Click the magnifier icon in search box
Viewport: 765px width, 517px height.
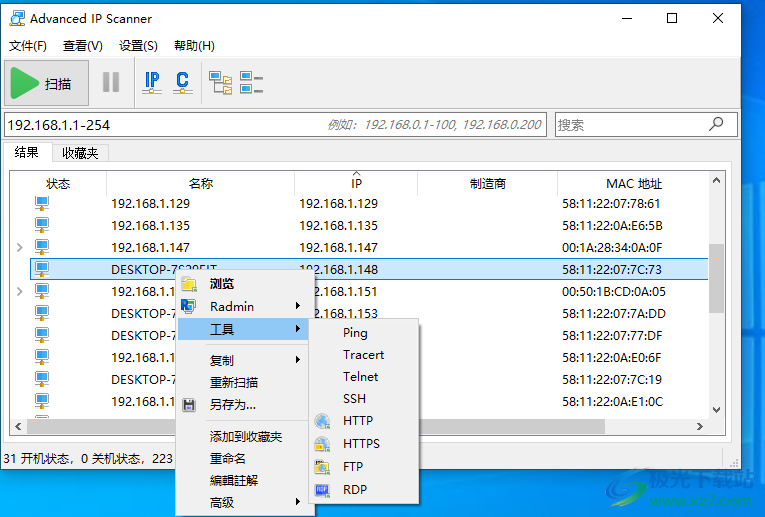point(716,124)
